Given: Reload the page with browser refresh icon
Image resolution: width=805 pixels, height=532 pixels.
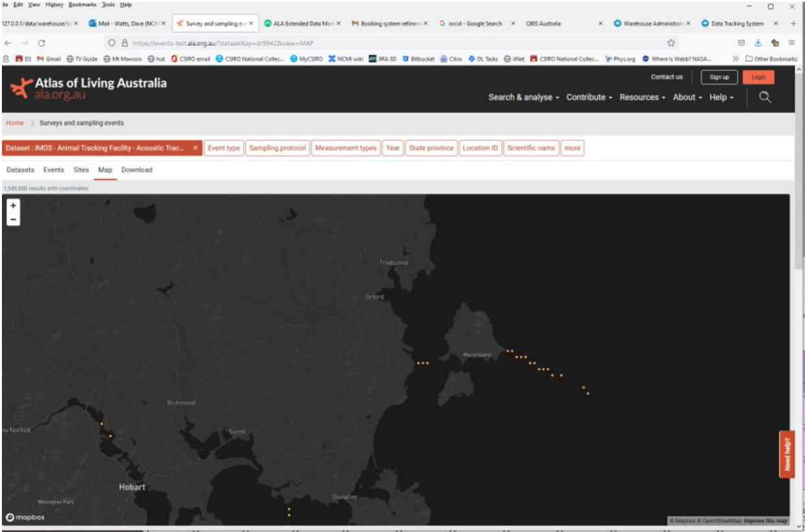Looking at the screenshot, I should point(41,43).
